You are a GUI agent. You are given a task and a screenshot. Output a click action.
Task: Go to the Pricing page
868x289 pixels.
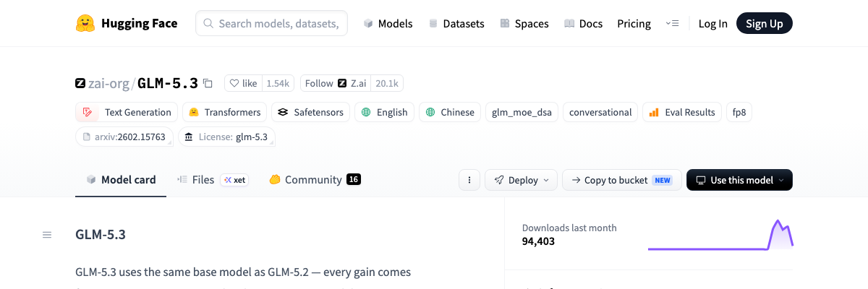coord(634,23)
